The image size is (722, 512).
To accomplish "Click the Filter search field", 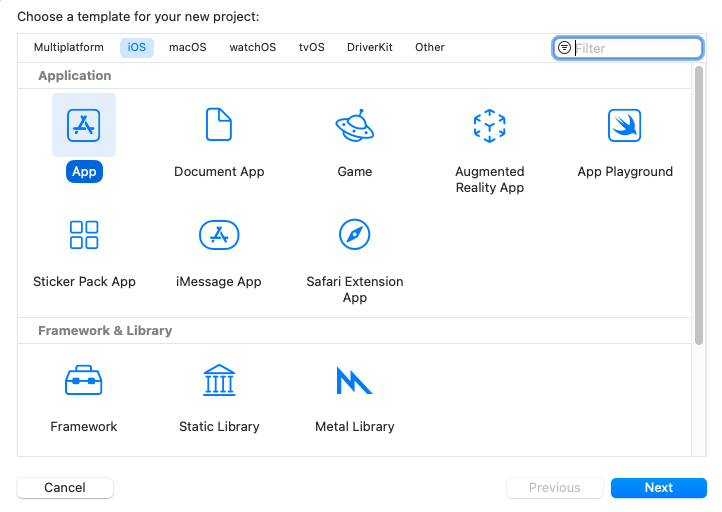I will [x=636, y=48].
